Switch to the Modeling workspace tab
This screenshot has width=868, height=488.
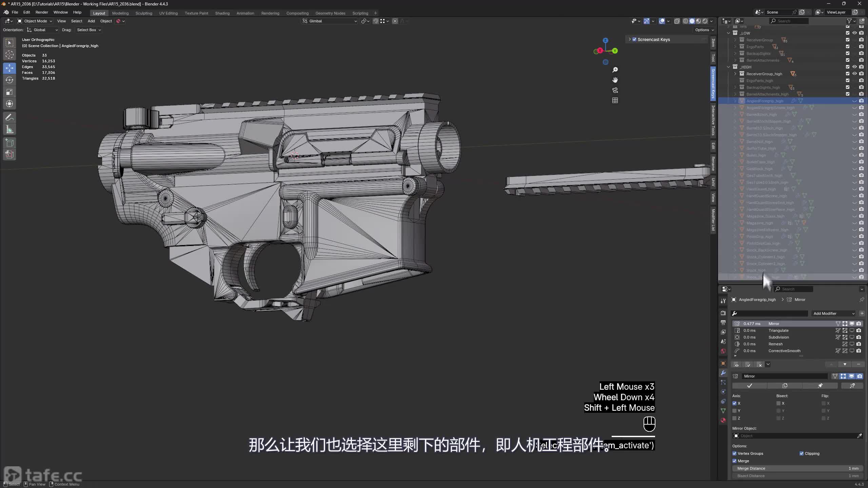(x=120, y=13)
